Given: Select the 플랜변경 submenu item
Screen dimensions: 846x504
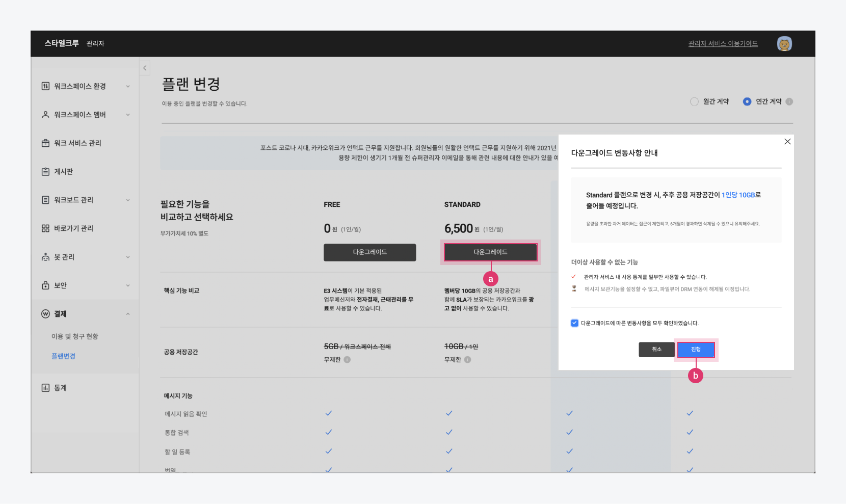Looking at the screenshot, I should pyautogui.click(x=63, y=356).
